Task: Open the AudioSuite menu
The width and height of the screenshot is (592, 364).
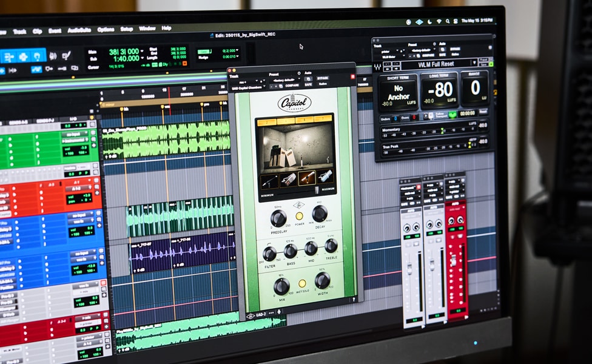Action: coord(79,30)
